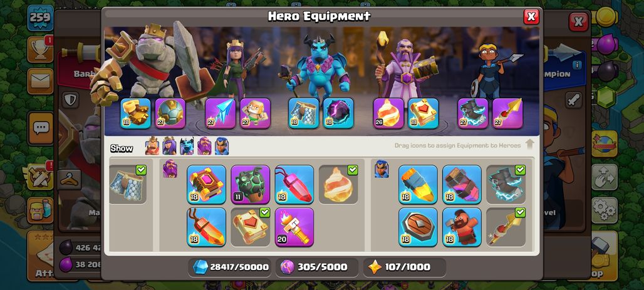This screenshot has height=290, width=644.
Task: Filter equipment by Barbarian King portrait
Action: tap(152, 146)
